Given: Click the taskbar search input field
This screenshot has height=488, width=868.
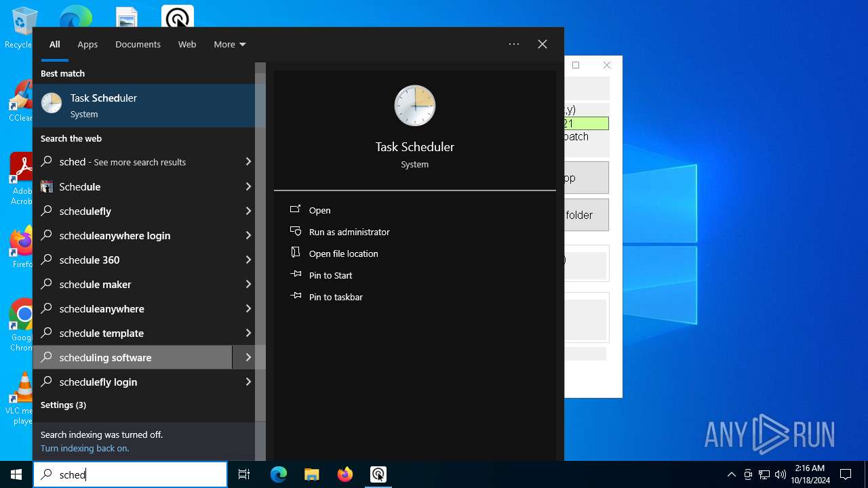Looking at the screenshot, I should (x=130, y=474).
